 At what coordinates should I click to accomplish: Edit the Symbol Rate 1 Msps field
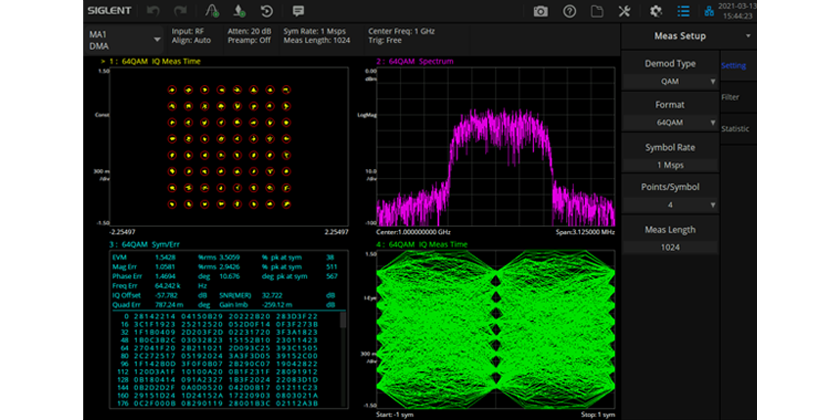[670, 164]
